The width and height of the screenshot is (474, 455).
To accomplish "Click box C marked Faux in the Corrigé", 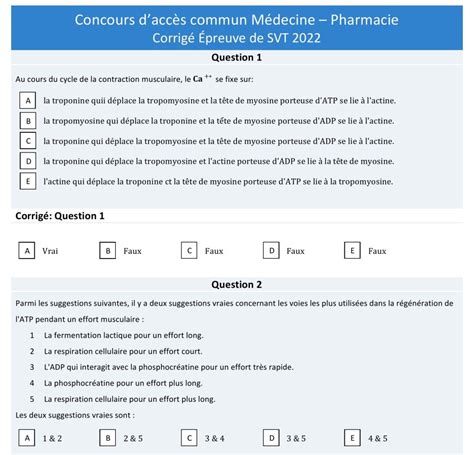I will pyautogui.click(x=189, y=251).
